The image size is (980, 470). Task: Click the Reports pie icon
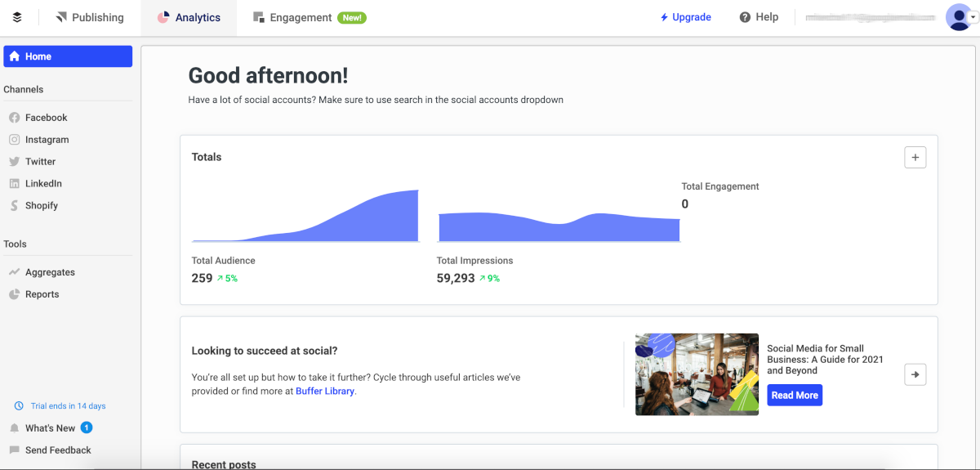[14, 294]
